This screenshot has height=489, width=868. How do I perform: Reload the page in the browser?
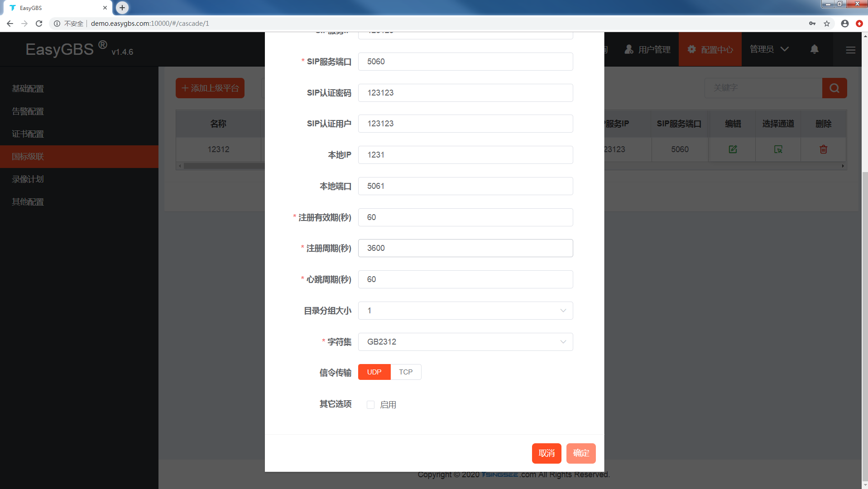click(39, 23)
